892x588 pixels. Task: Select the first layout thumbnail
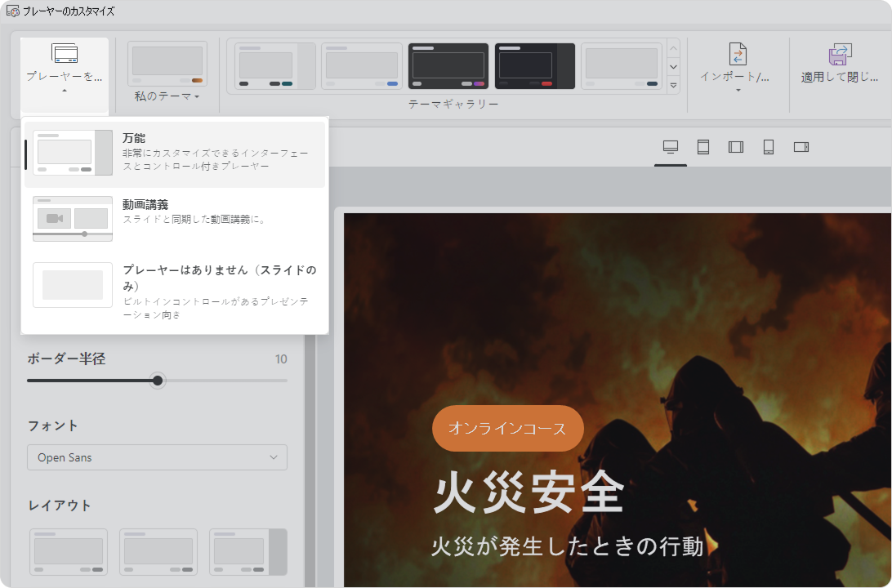coord(69,552)
